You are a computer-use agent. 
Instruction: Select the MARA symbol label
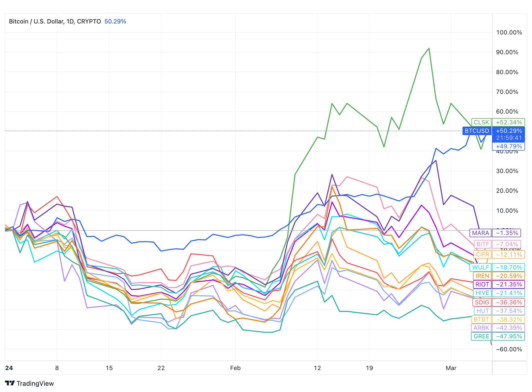point(480,233)
